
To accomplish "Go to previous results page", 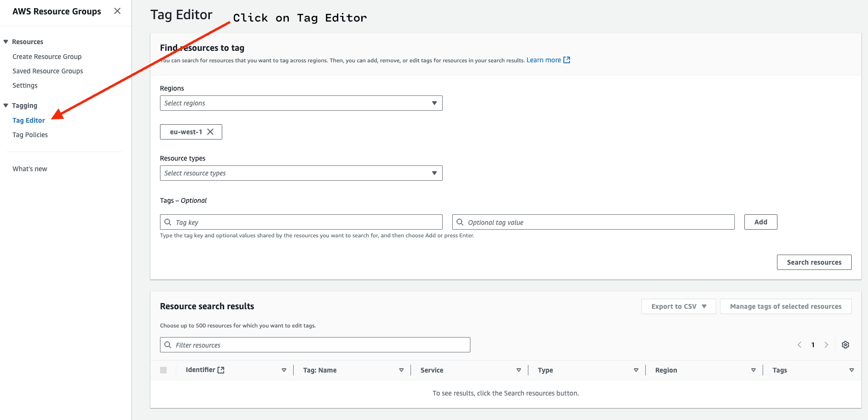I will (x=799, y=345).
